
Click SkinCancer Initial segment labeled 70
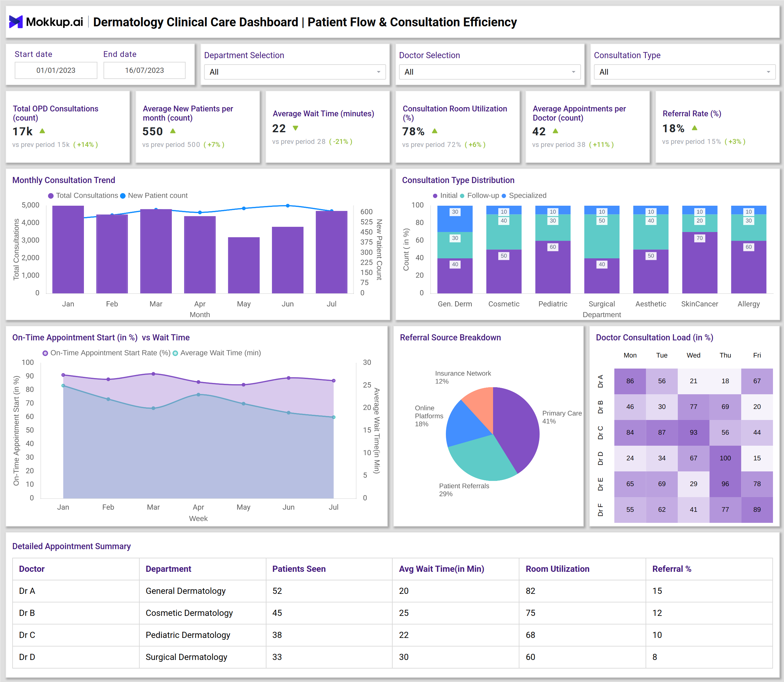pos(699,263)
